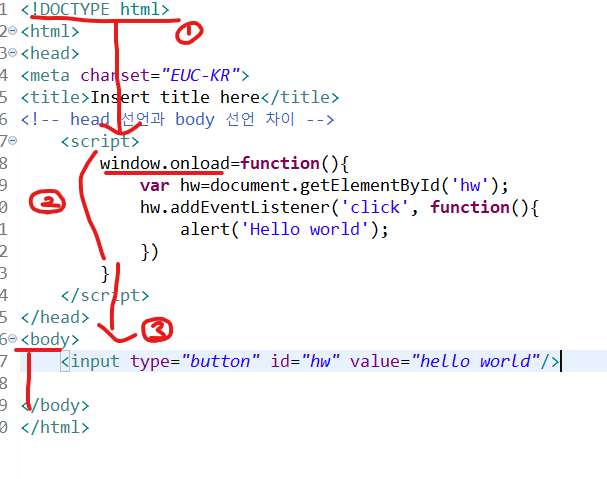Click the 'var' keyword
This screenshot has width=607, height=479.
(x=155, y=185)
